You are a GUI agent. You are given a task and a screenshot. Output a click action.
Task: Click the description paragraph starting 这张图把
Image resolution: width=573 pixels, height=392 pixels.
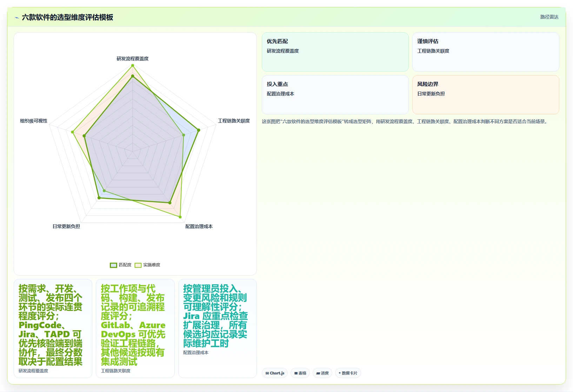[405, 121]
